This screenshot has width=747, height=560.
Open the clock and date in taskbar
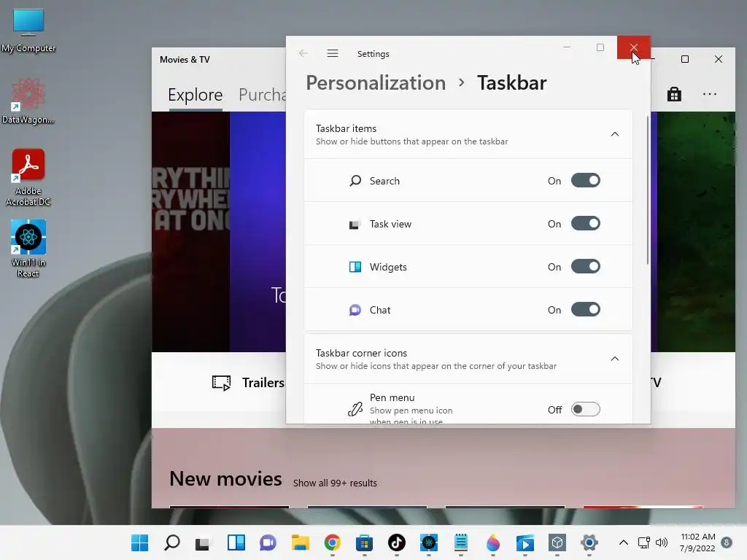(x=697, y=542)
